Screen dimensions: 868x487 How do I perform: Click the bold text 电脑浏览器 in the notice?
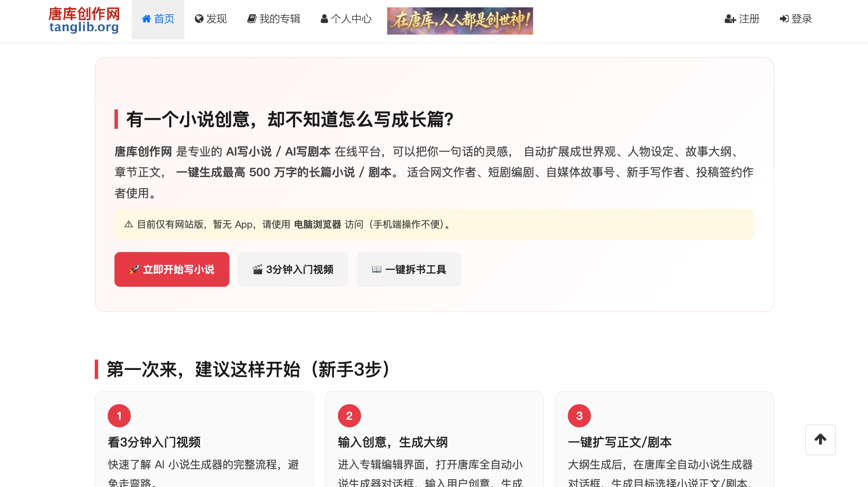[317, 224]
